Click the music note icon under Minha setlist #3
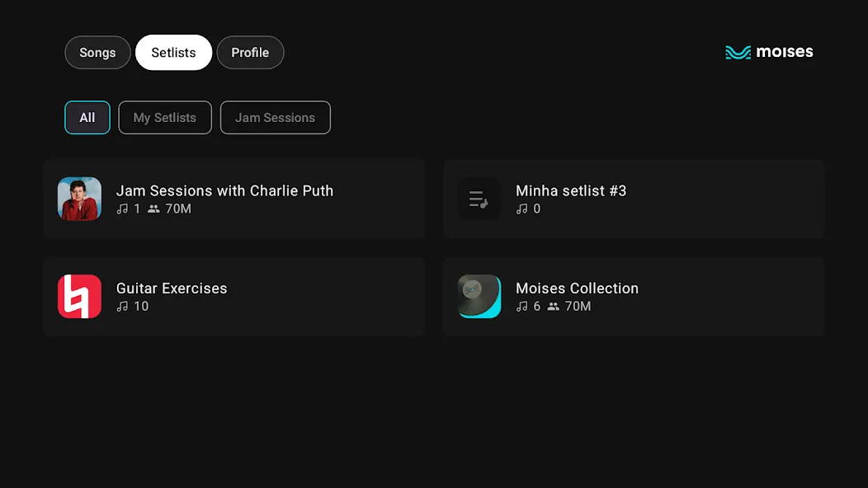 click(522, 209)
